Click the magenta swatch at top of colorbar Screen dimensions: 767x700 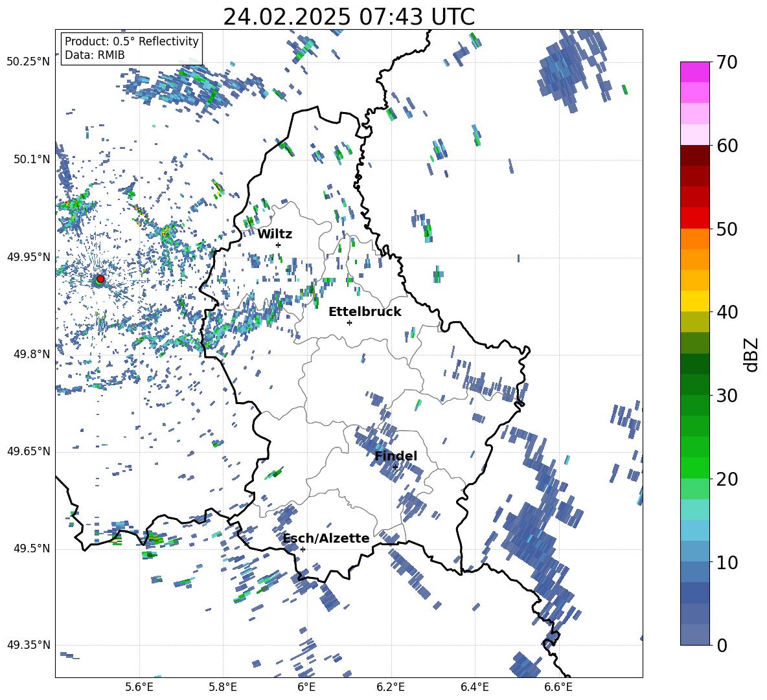[x=694, y=72]
